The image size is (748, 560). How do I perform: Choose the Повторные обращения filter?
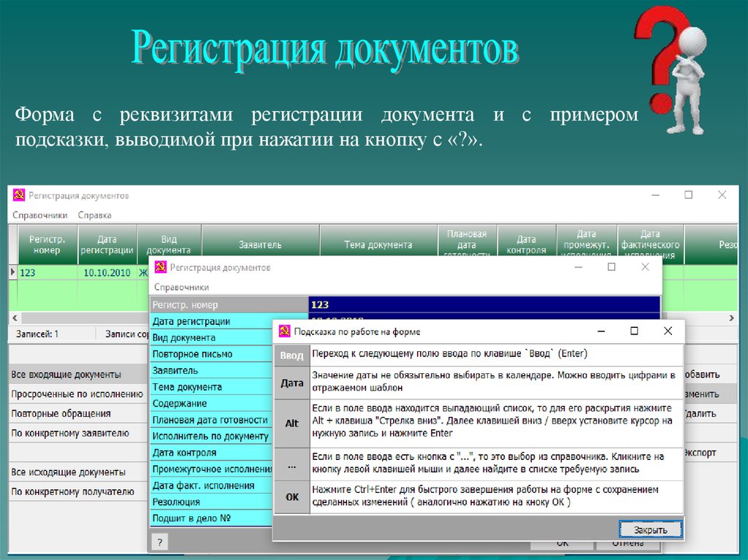pos(56,414)
